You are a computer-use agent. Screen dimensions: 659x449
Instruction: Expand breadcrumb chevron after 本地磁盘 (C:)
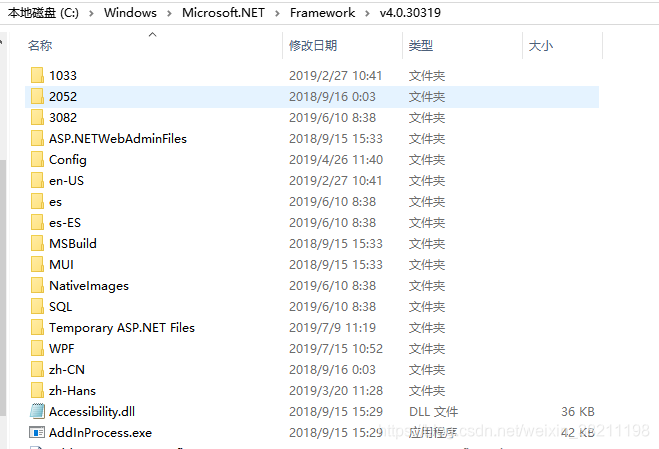(91, 13)
